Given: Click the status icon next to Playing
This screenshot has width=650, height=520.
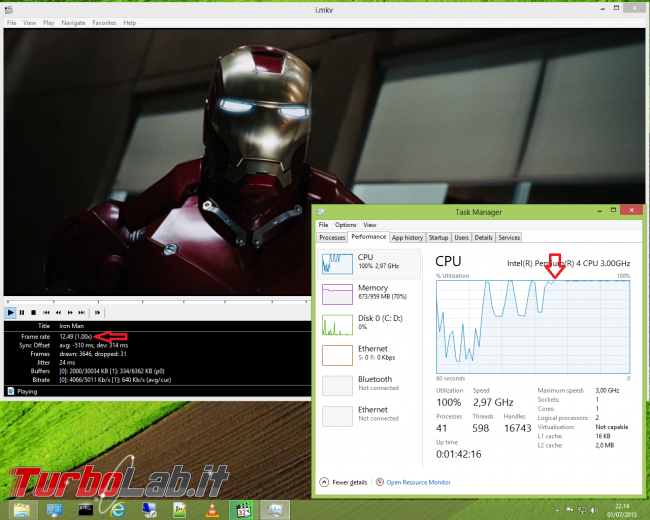Looking at the screenshot, I should pyautogui.click(x=11, y=391).
